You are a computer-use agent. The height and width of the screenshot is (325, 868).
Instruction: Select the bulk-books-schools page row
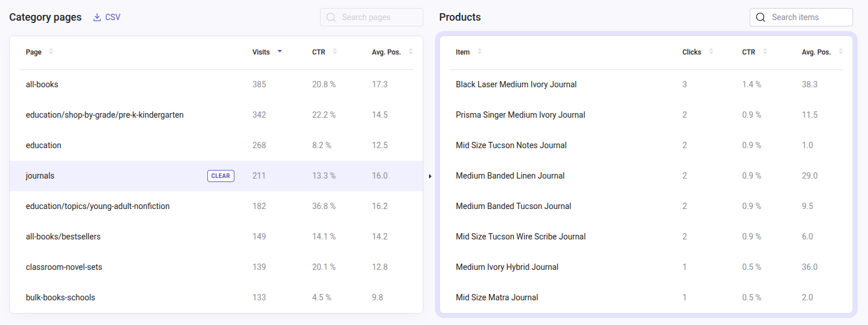click(60, 297)
